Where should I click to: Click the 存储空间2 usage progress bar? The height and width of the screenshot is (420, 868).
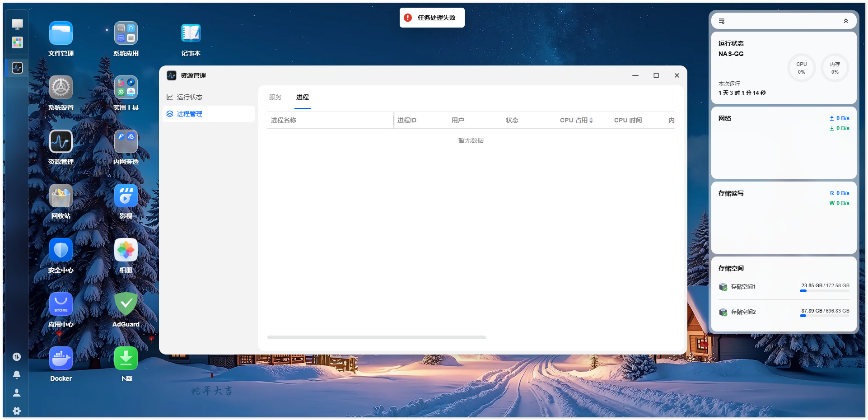pos(825,316)
